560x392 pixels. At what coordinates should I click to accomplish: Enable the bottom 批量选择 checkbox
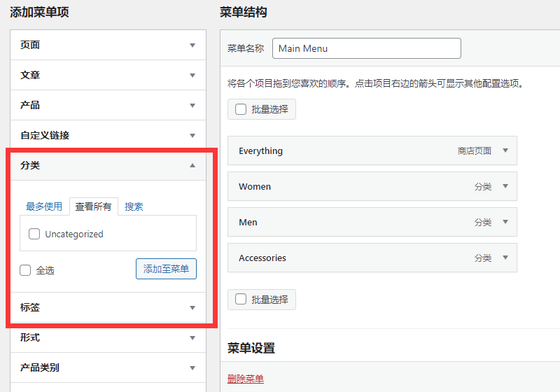[241, 300]
